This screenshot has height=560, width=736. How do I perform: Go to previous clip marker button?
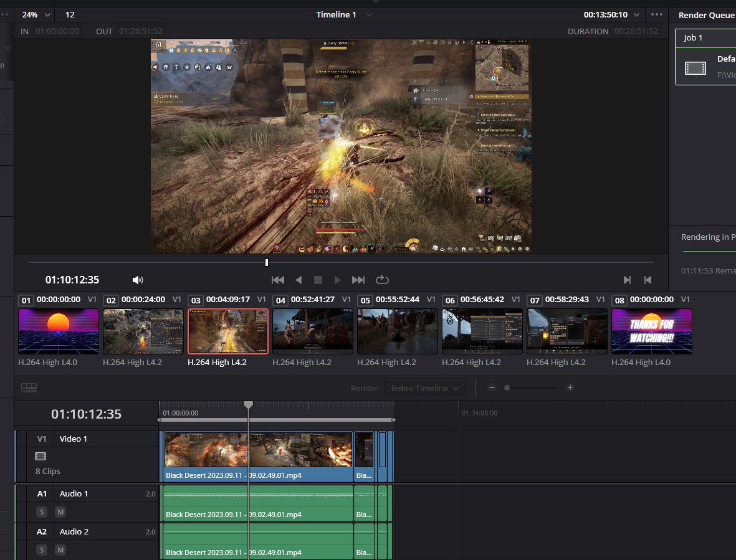tap(648, 280)
